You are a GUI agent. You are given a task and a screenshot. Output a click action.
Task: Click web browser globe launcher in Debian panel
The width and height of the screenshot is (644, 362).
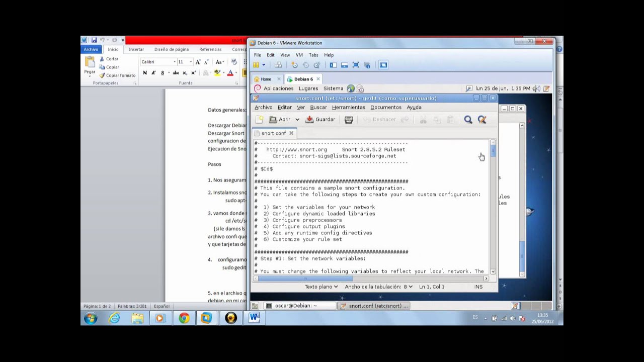351,88
